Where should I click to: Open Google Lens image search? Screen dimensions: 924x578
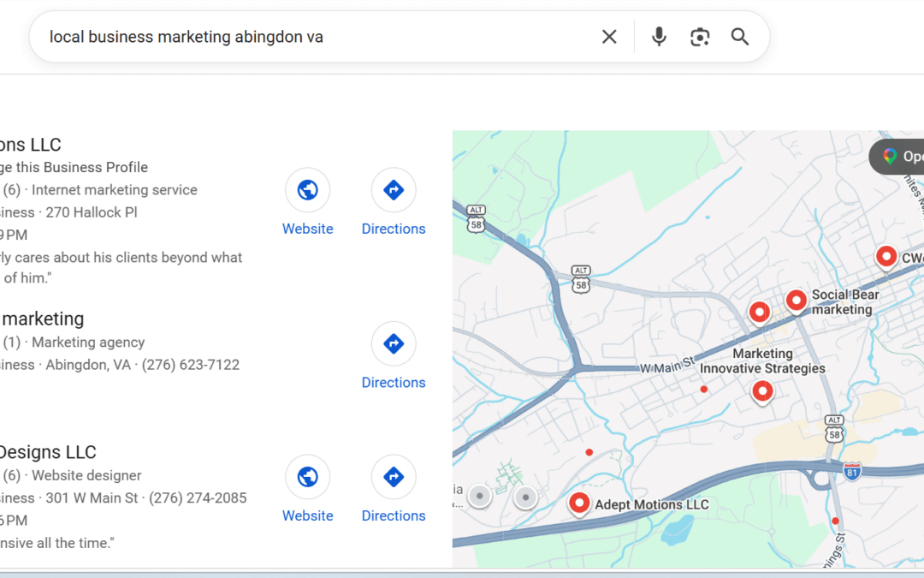(x=700, y=37)
